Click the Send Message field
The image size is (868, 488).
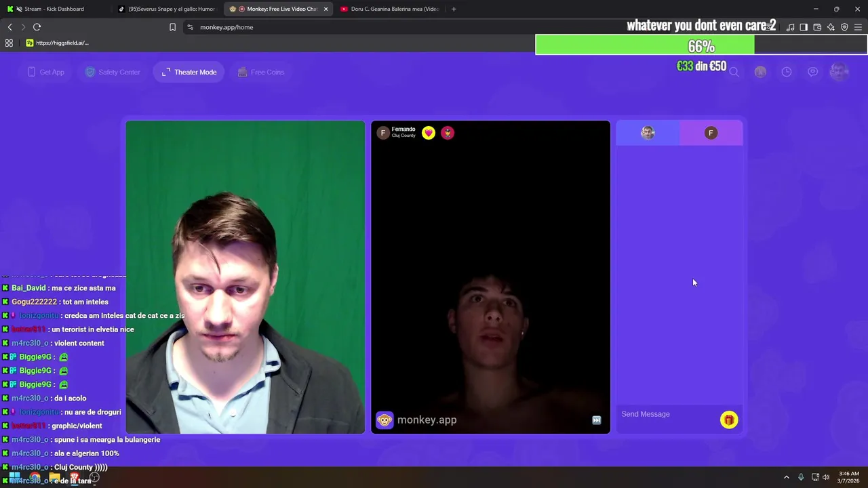pyautogui.click(x=668, y=414)
